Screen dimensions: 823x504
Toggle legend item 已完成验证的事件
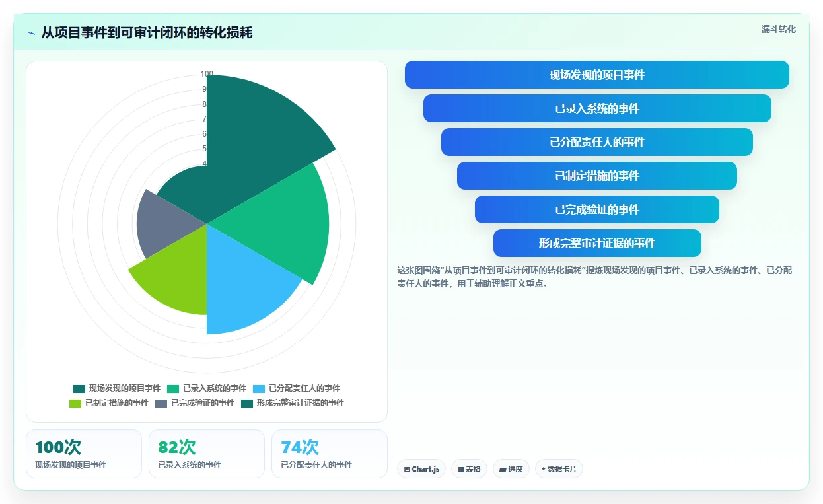(x=194, y=403)
